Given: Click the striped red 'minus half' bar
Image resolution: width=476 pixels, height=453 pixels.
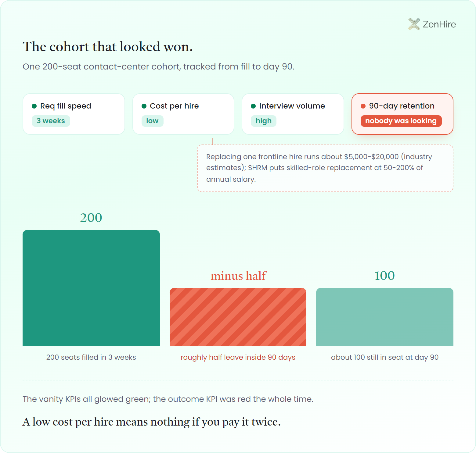Looking at the screenshot, I should pyautogui.click(x=238, y=317).
